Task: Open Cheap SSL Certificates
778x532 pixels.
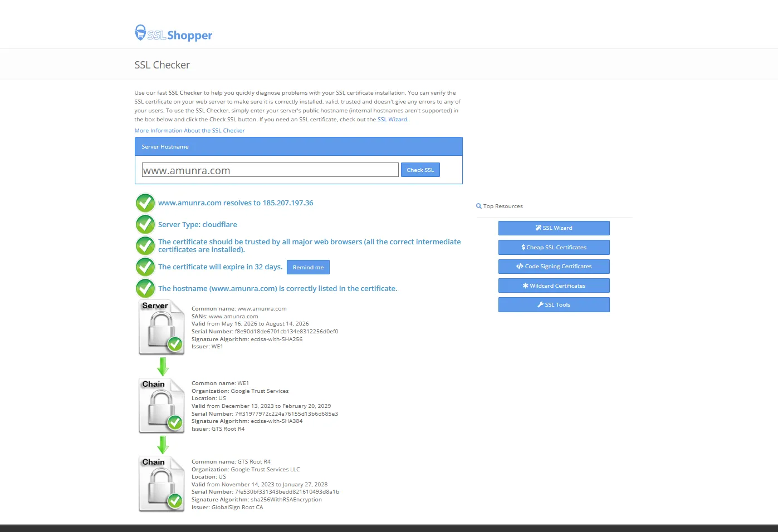Action: point(554,247)
